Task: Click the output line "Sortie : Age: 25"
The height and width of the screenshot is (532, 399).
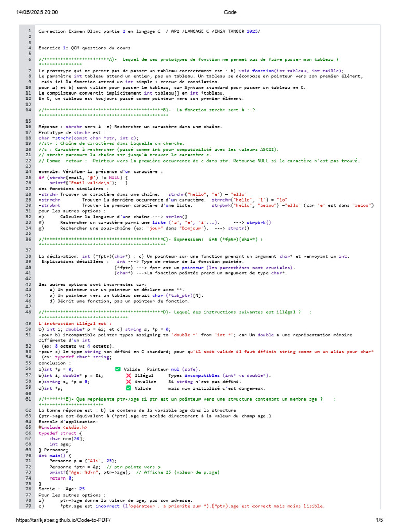Action: [61, 489]
